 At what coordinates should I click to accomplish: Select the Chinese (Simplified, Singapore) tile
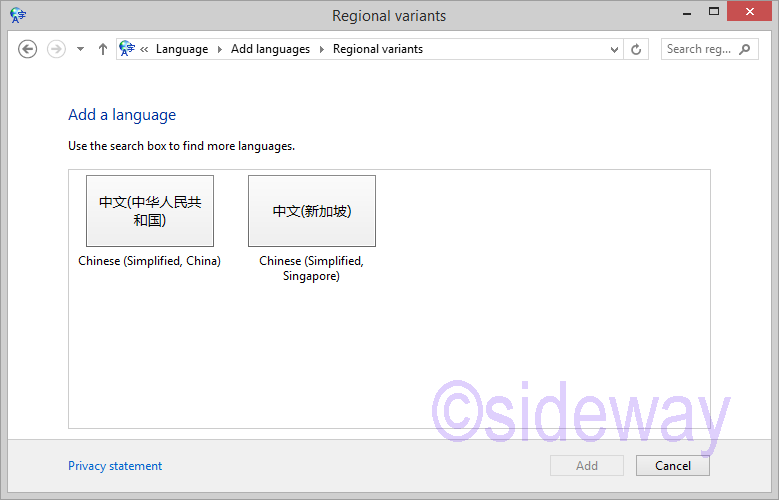[312, 211]
